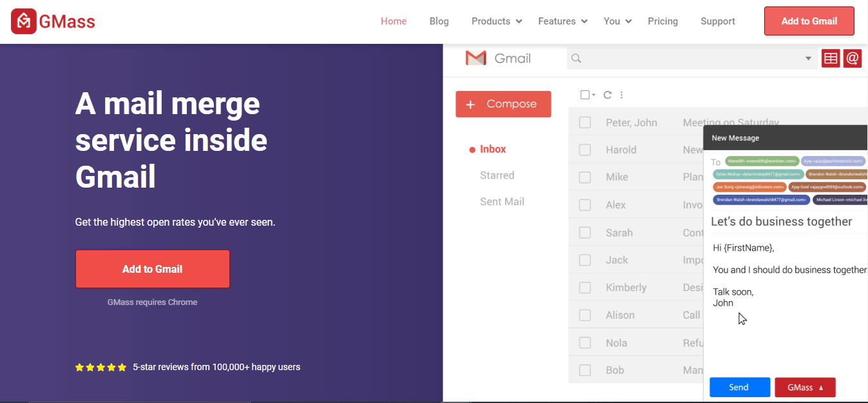The height and width of the screenshot is (403, 868).
Task: Go to the Blog menu item
Action: [x=439, y=21]
